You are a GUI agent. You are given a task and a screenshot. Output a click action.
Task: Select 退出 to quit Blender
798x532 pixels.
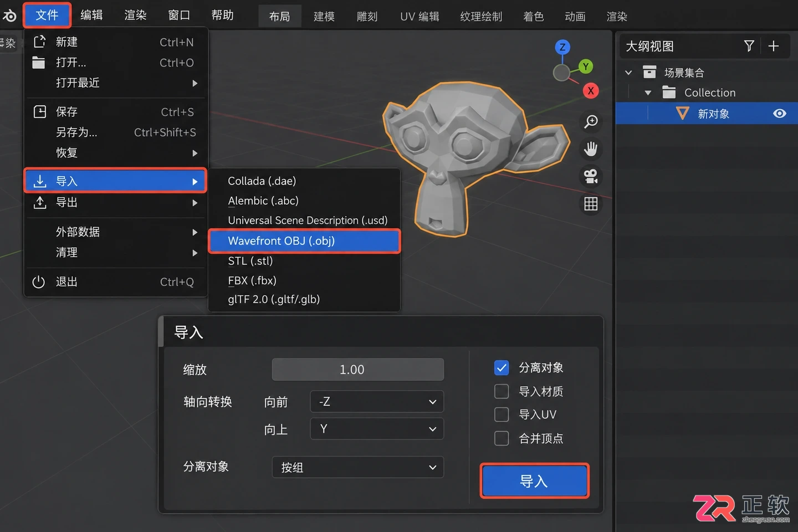tap(115, 282)
